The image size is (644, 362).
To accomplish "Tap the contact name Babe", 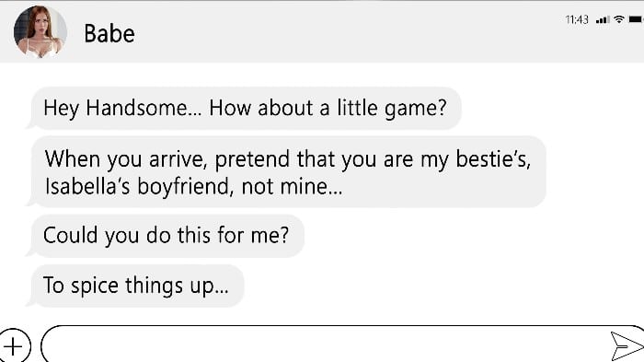I will pyautogui.click(x=109, y=34).
